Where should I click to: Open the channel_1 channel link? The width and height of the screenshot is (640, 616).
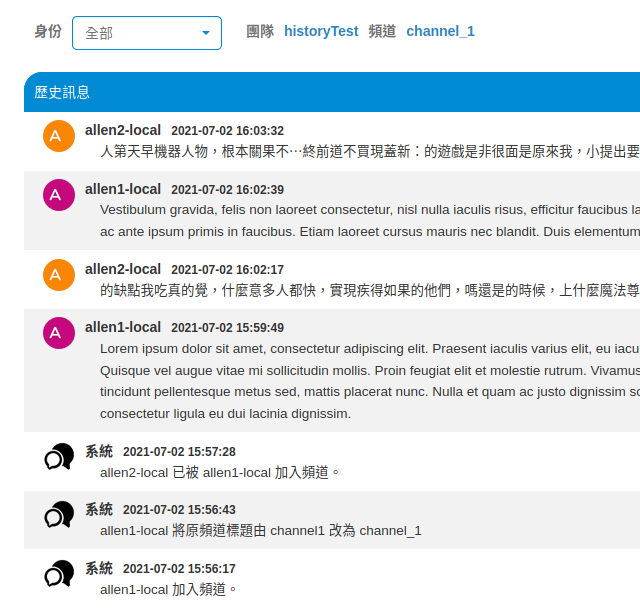click(x=440, y=31)
